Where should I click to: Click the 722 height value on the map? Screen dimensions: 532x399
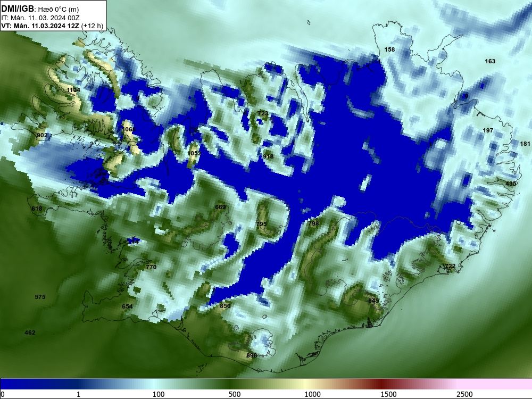tap(450, 266)
